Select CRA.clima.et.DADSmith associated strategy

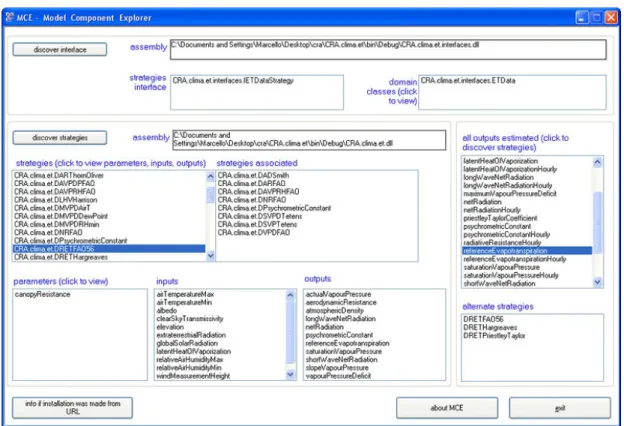(x=253, y=175)
